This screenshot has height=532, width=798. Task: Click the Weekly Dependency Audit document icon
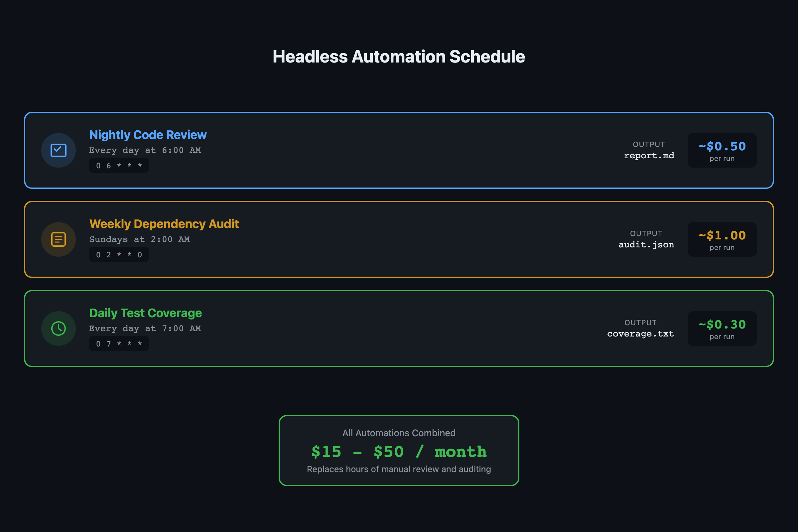59,239
